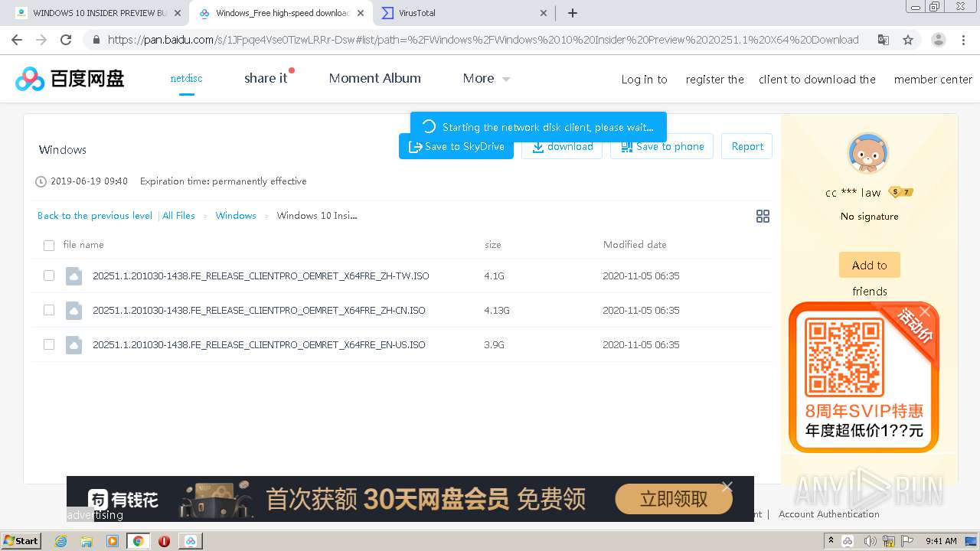Tick the select-all checkbox beside file name
The width and height of the screenshot is (980, 551).
click(49, 246)
